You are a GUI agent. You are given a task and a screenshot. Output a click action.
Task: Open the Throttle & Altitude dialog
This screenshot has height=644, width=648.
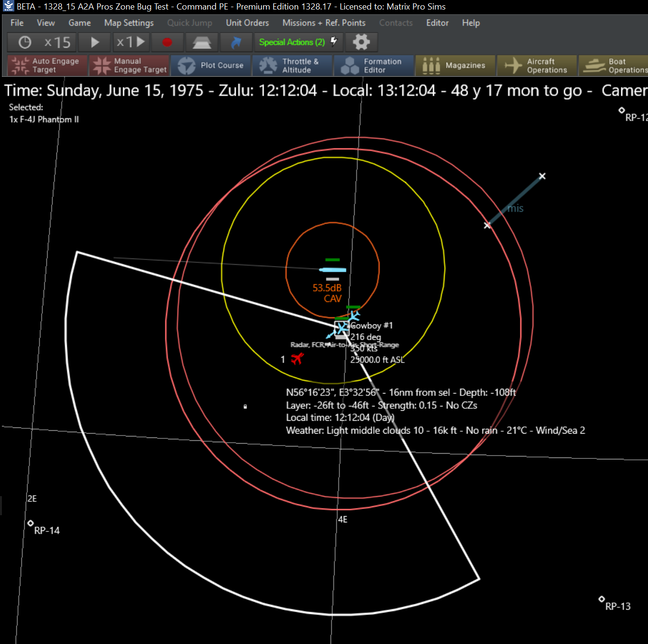(293, 65)
